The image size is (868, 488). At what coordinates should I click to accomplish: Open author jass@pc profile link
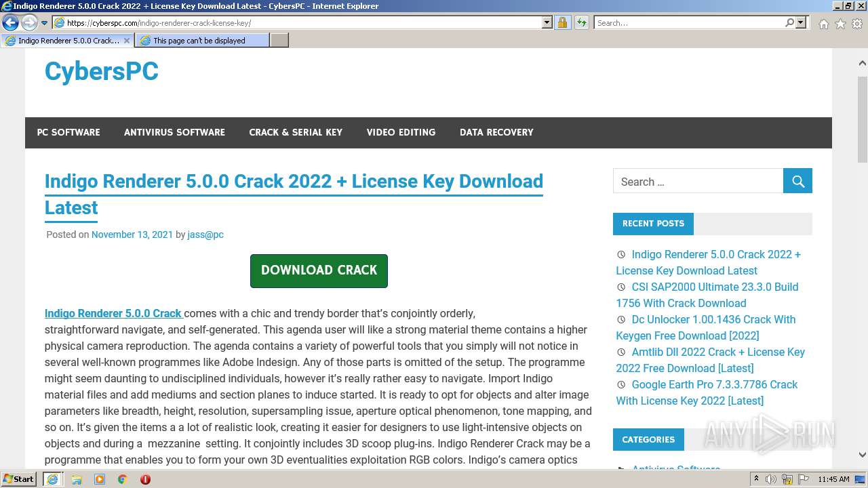click(205, 235)
